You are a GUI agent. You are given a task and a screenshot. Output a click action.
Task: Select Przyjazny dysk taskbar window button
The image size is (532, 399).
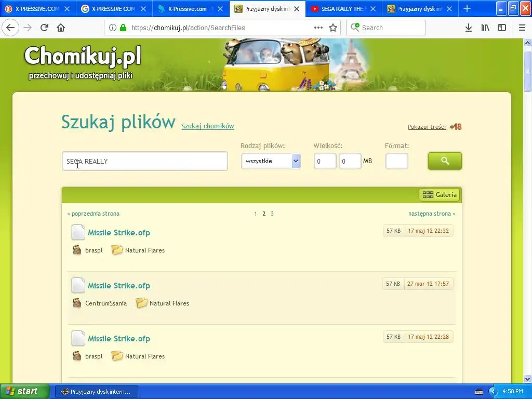coord(96,392)
